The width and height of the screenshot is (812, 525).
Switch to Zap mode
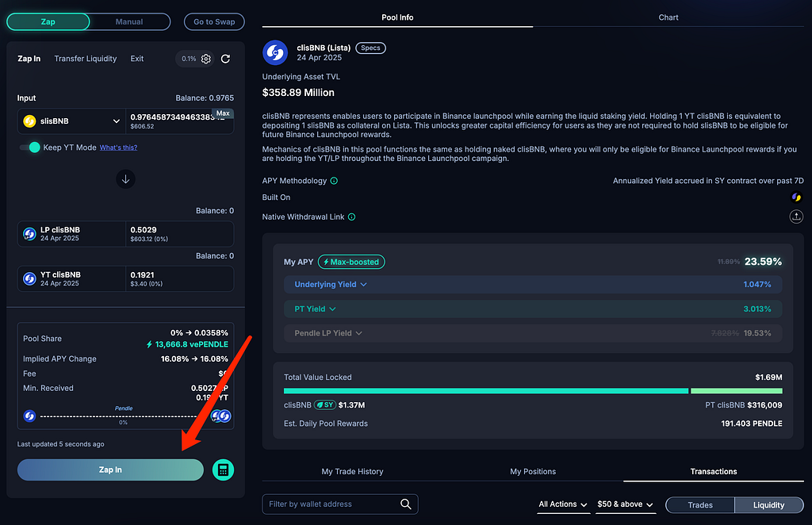(x=48, y=21)
